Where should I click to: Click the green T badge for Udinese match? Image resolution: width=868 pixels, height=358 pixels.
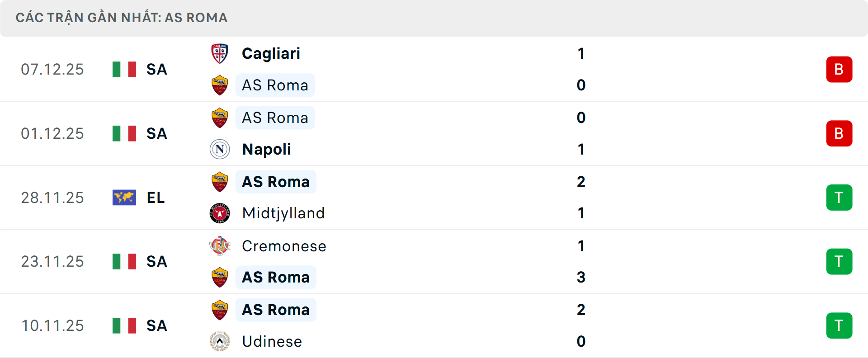coord(839,325)
